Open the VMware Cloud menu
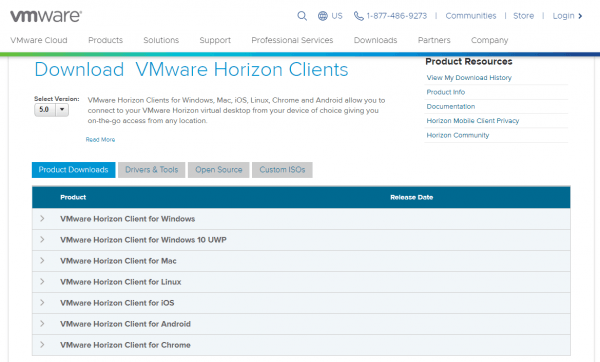Screen dimensions: 600x362 click(39, 40)
